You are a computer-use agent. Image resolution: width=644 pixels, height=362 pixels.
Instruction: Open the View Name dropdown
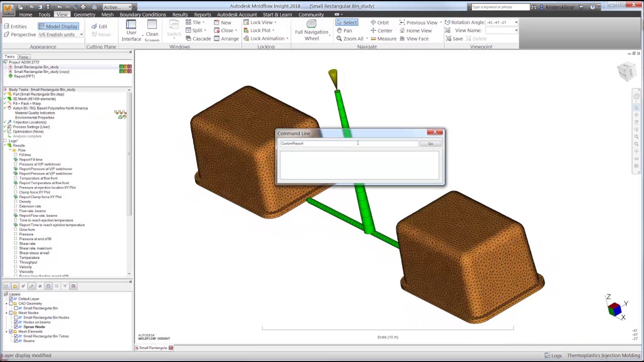502,31
